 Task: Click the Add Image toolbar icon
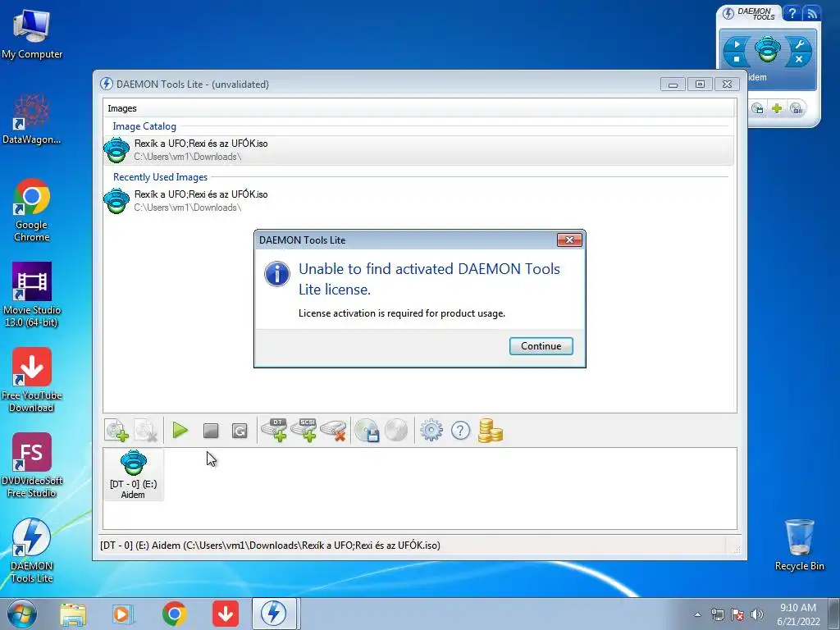click(116, 430)
